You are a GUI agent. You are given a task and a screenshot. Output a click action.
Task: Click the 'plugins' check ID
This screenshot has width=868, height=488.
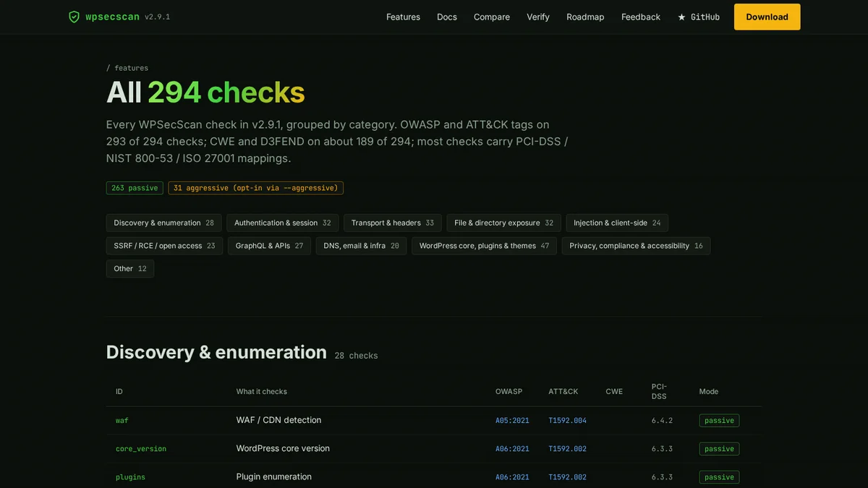[130, 477]
